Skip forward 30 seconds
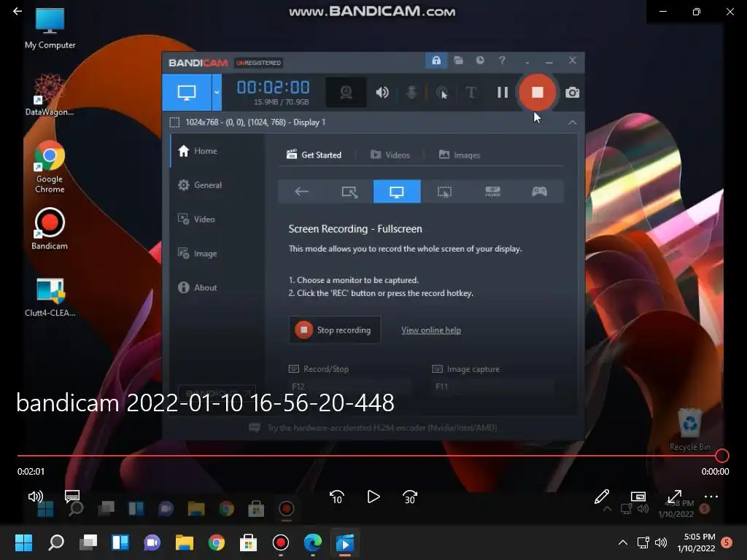The height and width of the screenshot is (560, 747). [410, 497]
